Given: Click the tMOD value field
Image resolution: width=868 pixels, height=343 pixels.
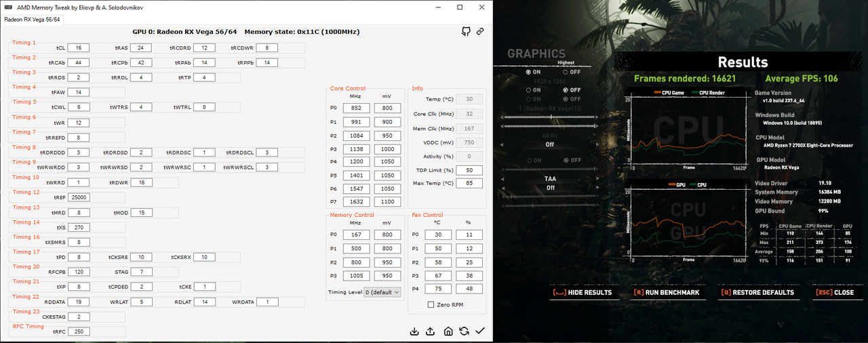Looking at the screenshot, I should pos(140,212).
